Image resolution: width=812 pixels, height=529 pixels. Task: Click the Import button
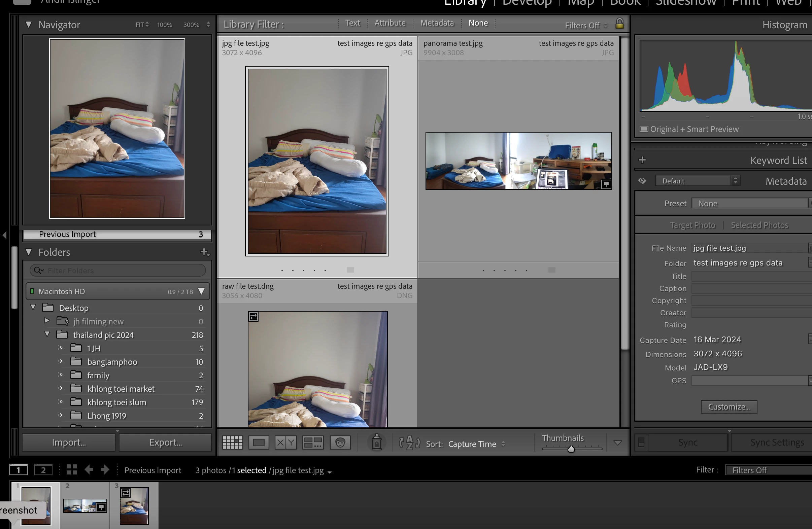(x=69, y=443)
